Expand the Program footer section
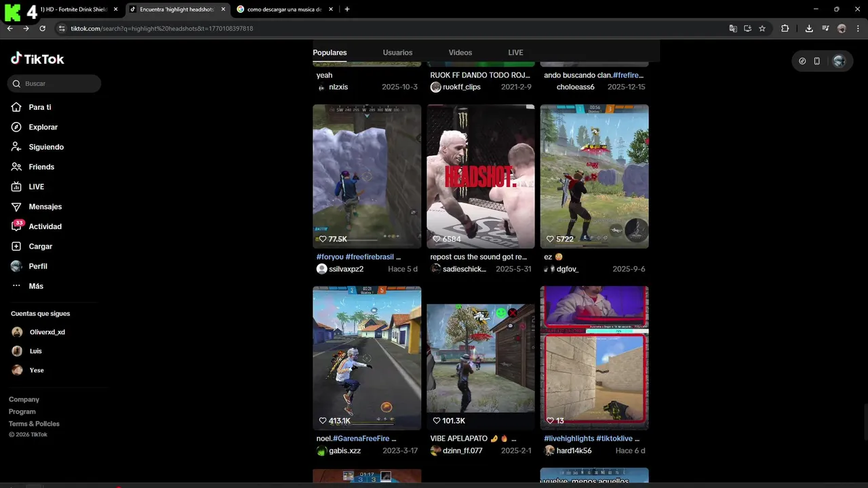The image size is (868, 488). point(22,411)
